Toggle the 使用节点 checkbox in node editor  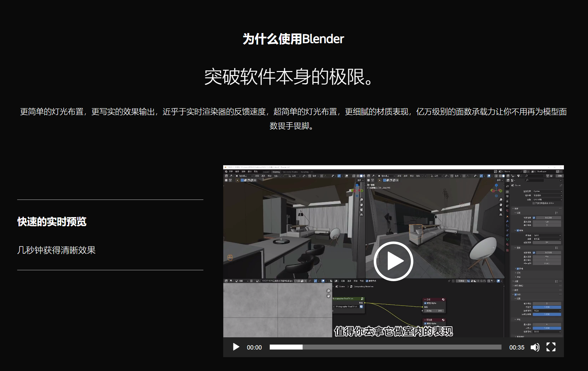tap(367, 281)
